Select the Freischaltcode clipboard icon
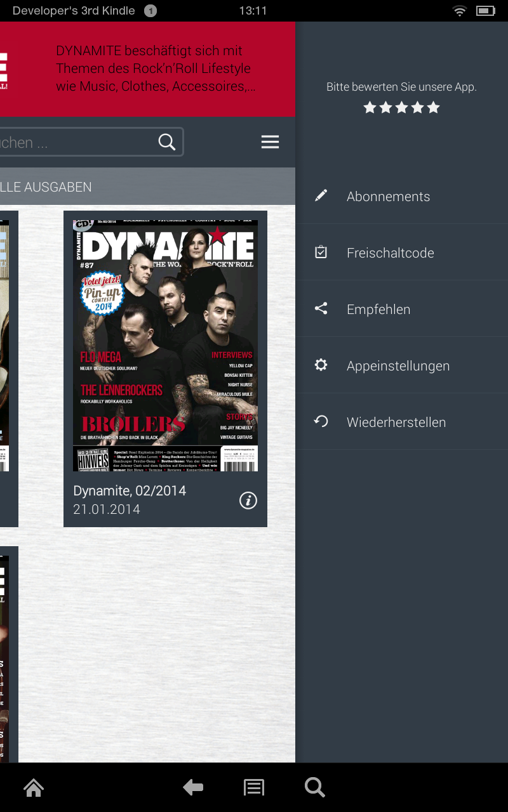508x812 pixels. pos(321,252)
